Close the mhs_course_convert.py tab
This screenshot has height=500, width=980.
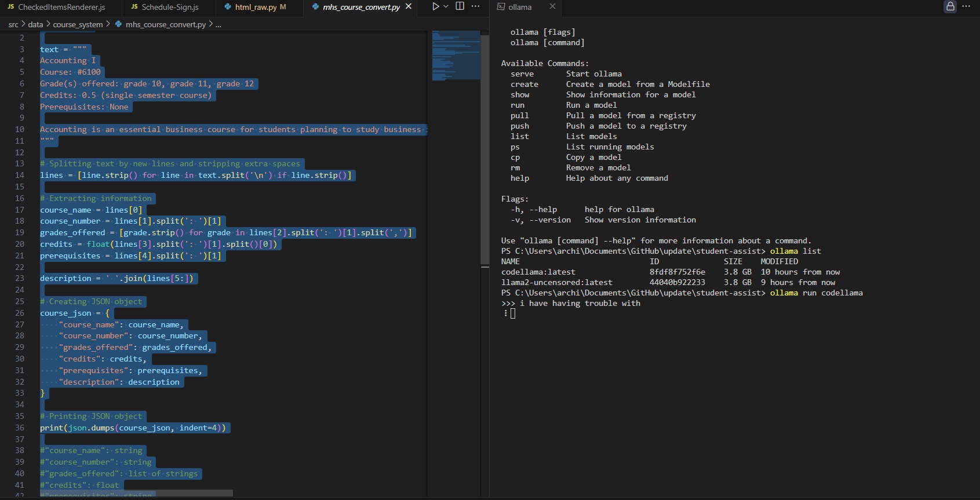coord(409,6)
